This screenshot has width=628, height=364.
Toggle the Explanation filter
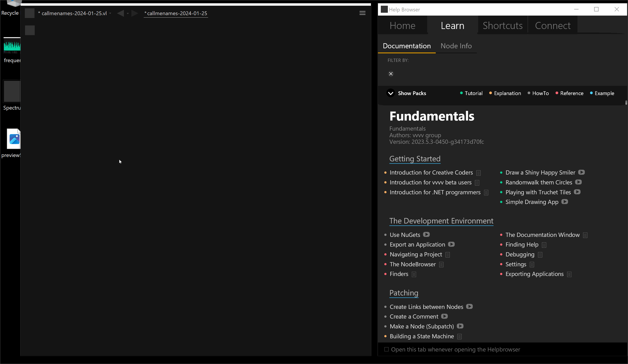click(x=505, y=93)
